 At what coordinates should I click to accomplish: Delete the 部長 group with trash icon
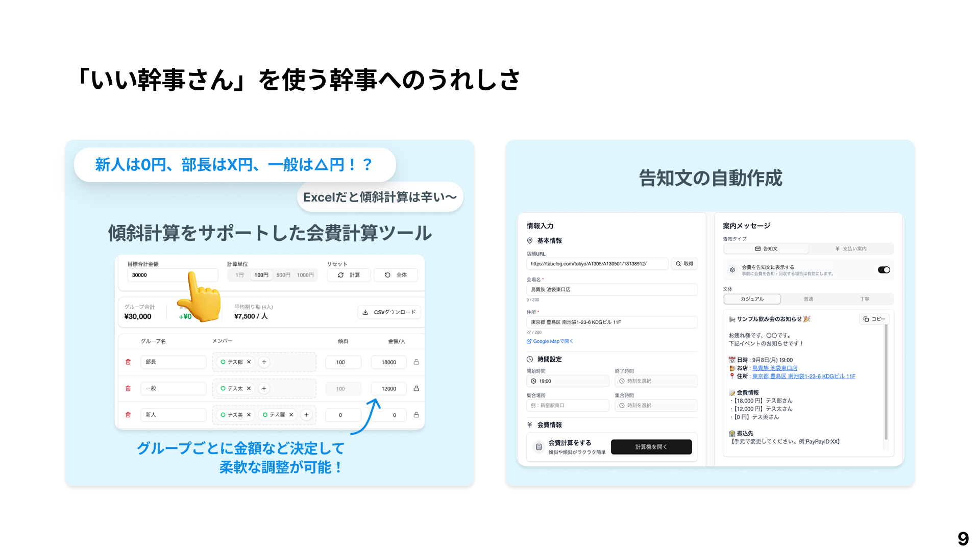point(128,362)
